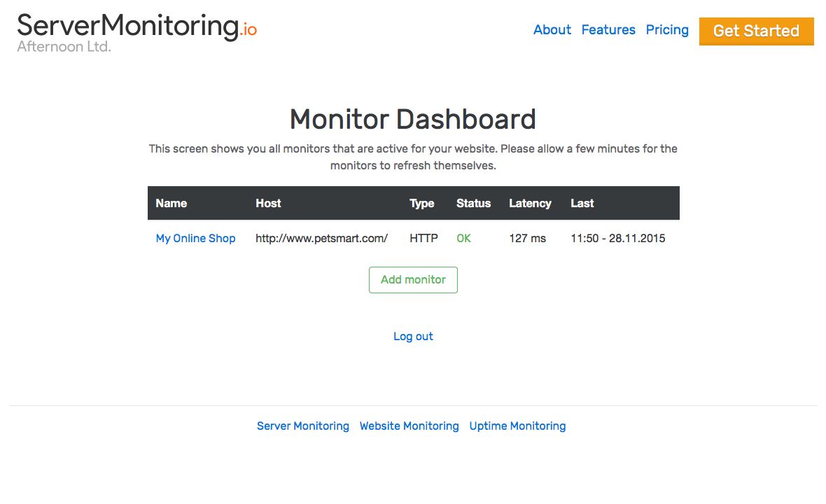The image size is (826, 504).
Task: Click the Get Started button
Action: click(x=756, y=31)
